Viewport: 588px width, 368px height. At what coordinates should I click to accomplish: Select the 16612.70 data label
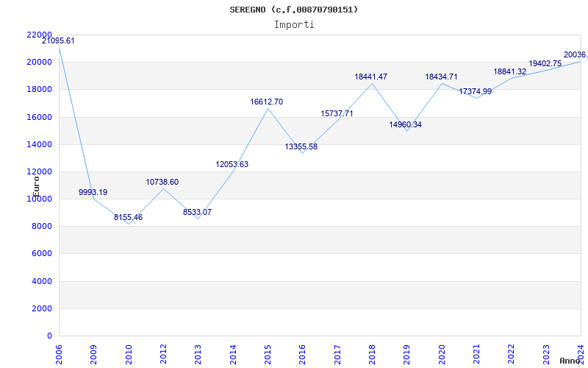click(267, 102)
